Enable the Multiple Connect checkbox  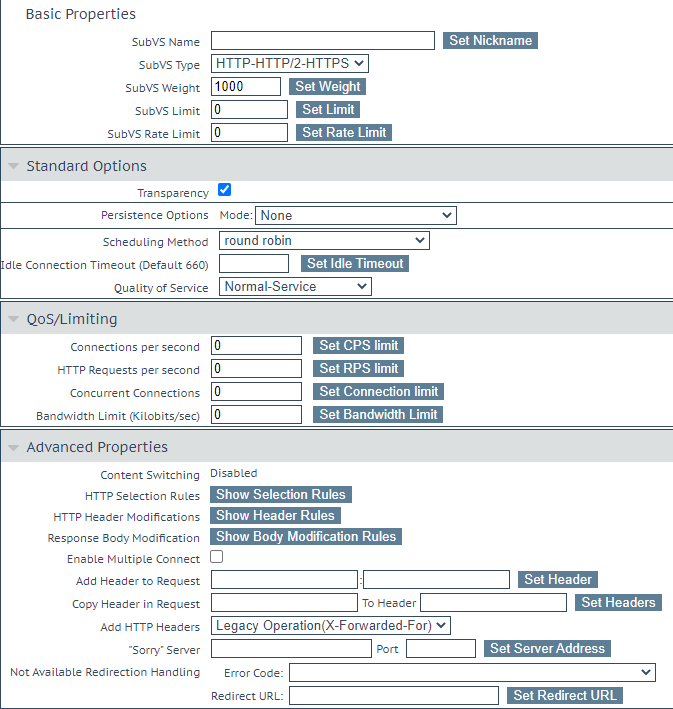click(x=217, y=557)
